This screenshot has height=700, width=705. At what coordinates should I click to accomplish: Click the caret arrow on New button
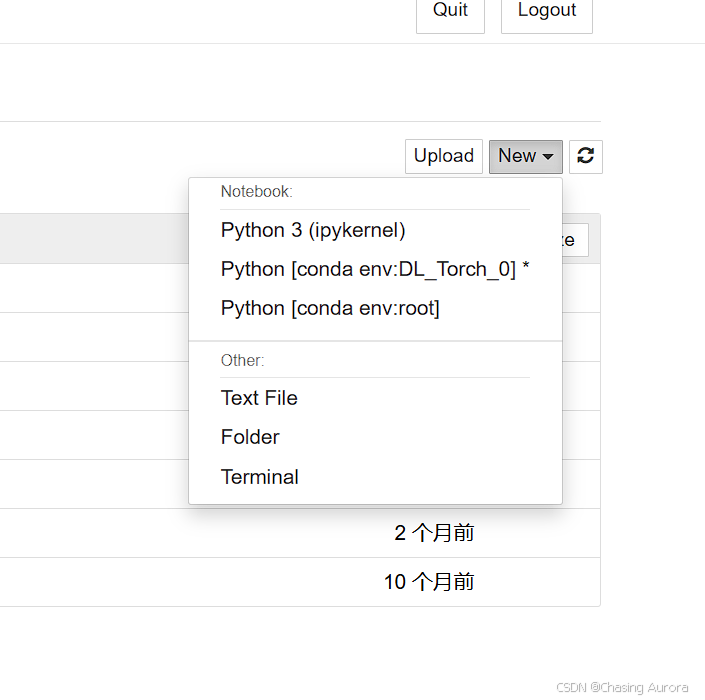pyautogui.click(x=548, y=157)
